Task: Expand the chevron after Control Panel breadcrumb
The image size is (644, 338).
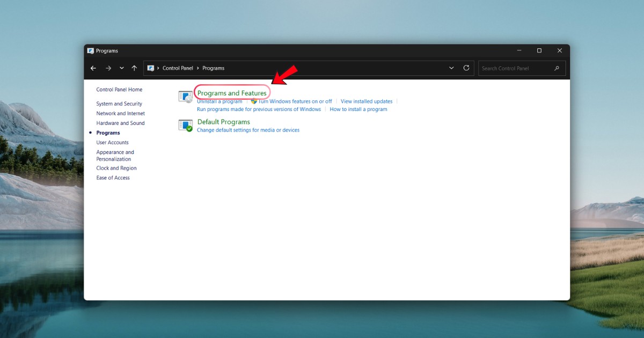Action: click(197, 68)
